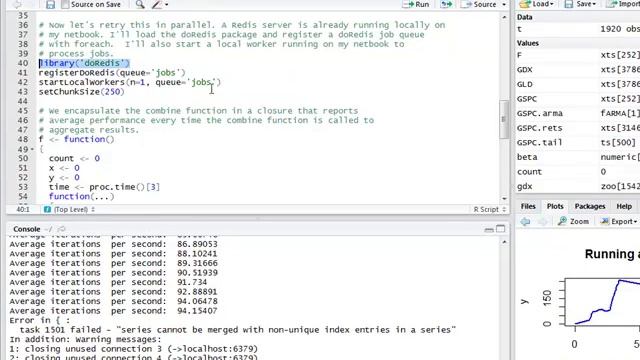Click line 53 proc.time() code
This screenshot has width=640, height=360.
(104, 187)
